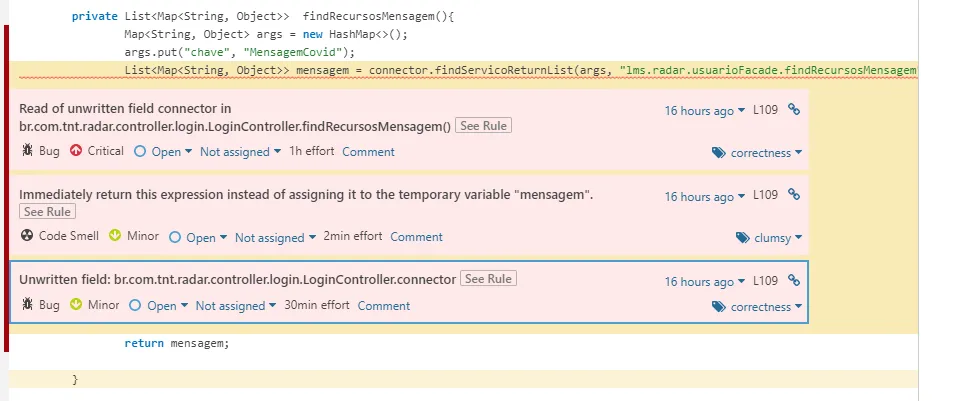The image size is (968, 401).
Task: Click permalink icon of 'Read of unwritten field' issue
Action: pyautogui.click(x=793, y=110)
